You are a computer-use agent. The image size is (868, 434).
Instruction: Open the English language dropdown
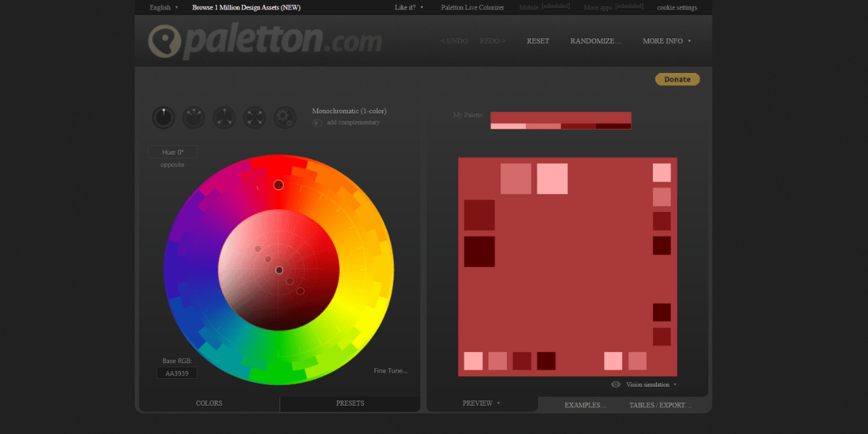pos(163,7)
